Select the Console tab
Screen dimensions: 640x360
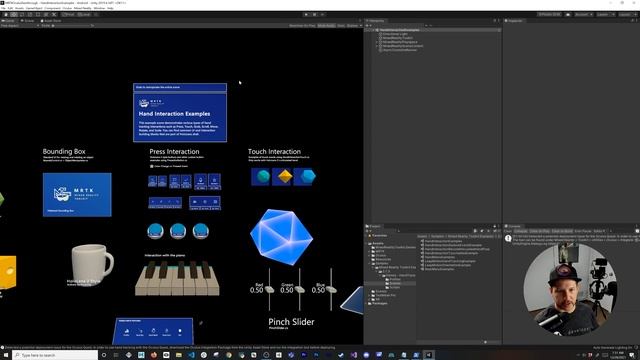click(513, 226)
